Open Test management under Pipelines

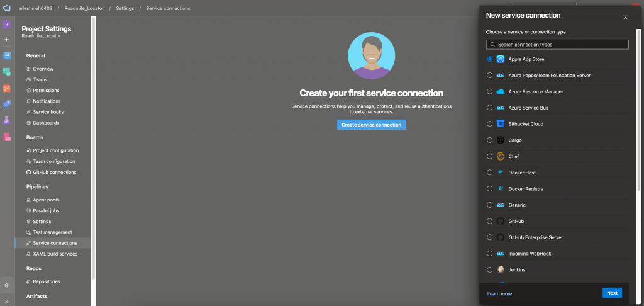point(53,232)
